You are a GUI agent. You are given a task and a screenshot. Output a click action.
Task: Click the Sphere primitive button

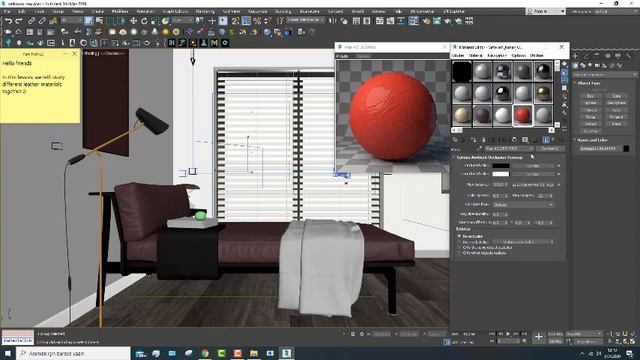tap(590, 103)
